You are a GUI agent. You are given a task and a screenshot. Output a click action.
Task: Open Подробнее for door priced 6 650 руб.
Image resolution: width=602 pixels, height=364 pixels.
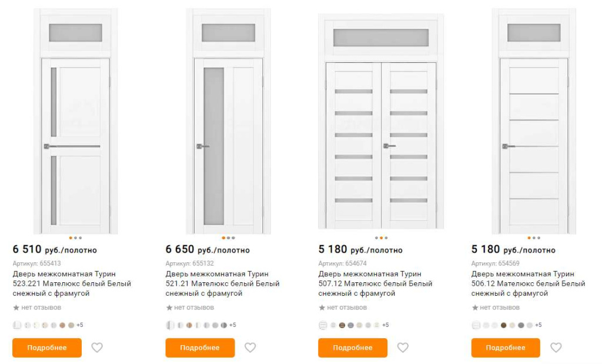[200, 348]
